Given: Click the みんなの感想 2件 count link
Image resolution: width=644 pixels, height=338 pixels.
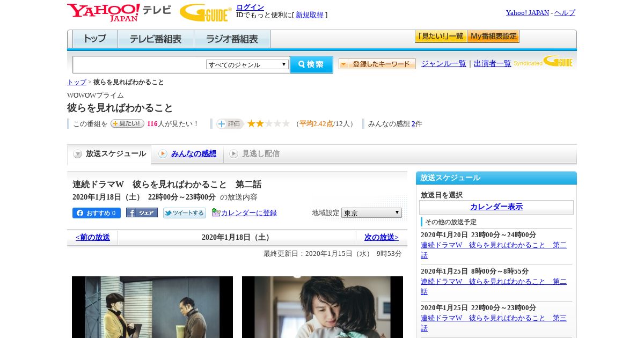Looking at the screenshot, I should point(413,124).
